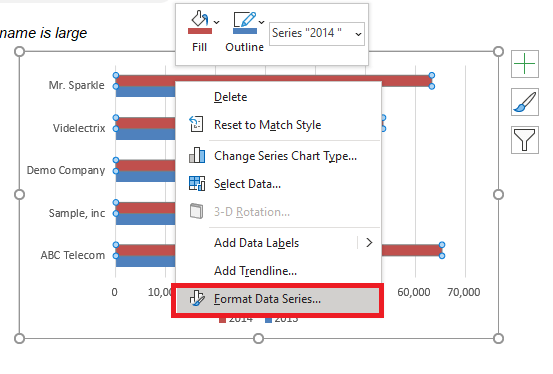Click the Outline pen icon
The image size is (553, 374).
tap(244, 19)
